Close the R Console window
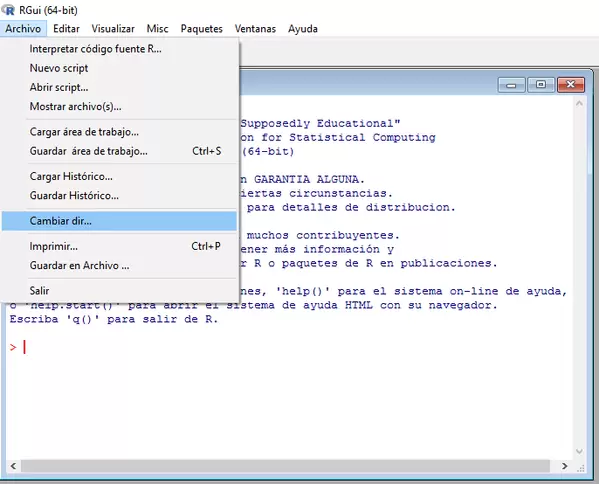Image resolution: width=599 pixels, height=484 pixels. 570,85
